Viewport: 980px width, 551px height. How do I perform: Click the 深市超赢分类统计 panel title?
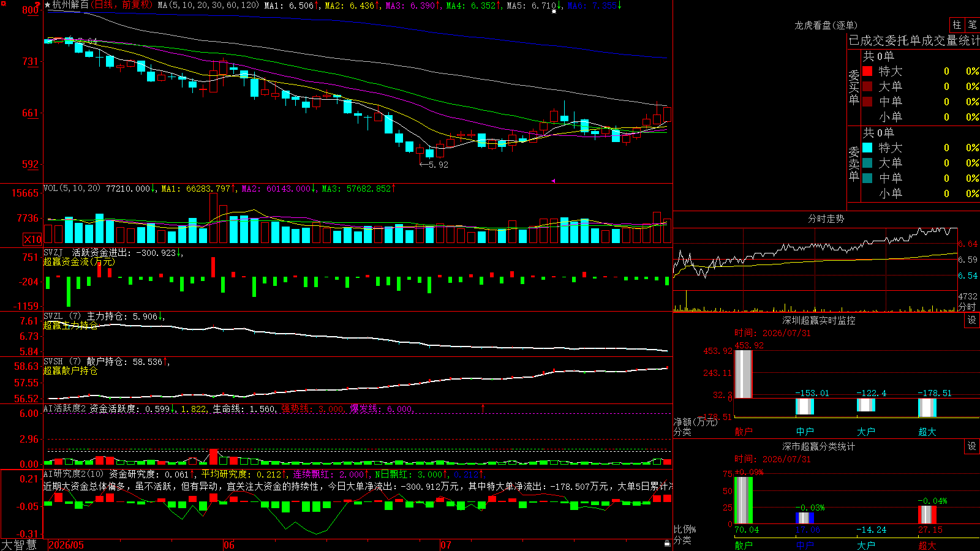click(x=819, y=446)
